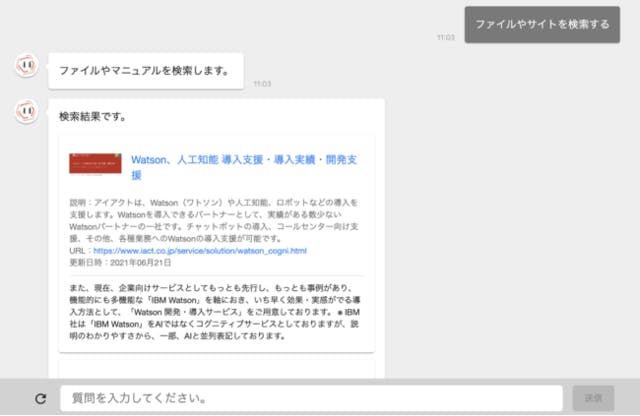The height and width of the screenshot is (416, 640).
Task: Click the partially visible second result card
Action: click(217, 369)
